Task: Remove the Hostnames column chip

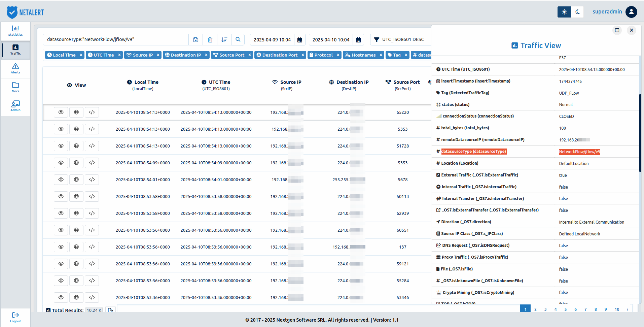Action: [381, 55]
